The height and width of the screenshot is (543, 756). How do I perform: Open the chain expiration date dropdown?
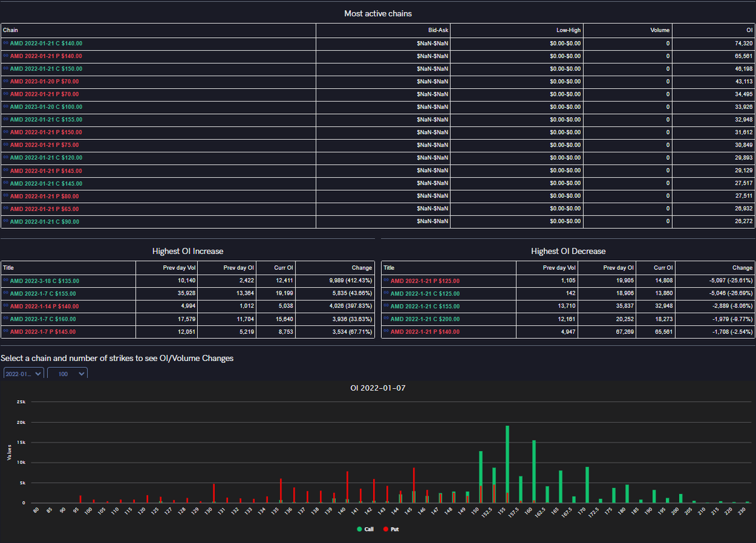(x=23, y=374)
